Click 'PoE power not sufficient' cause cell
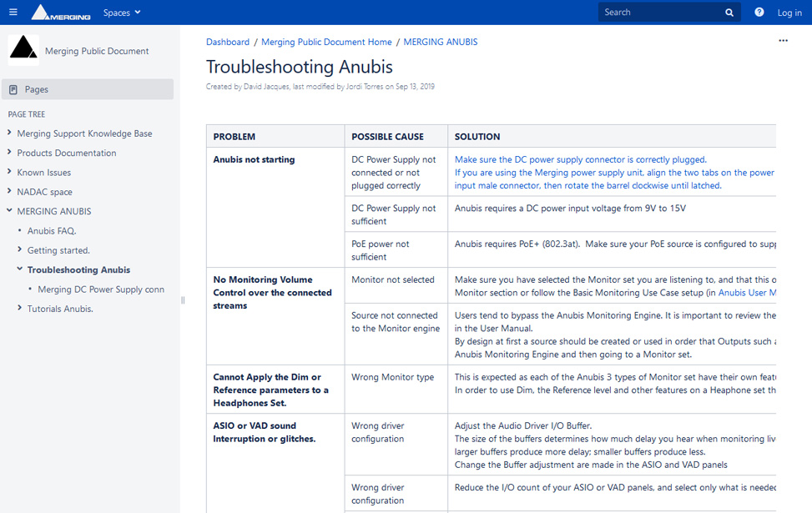Screen dimensions: 812x513 tap(396, 249)
